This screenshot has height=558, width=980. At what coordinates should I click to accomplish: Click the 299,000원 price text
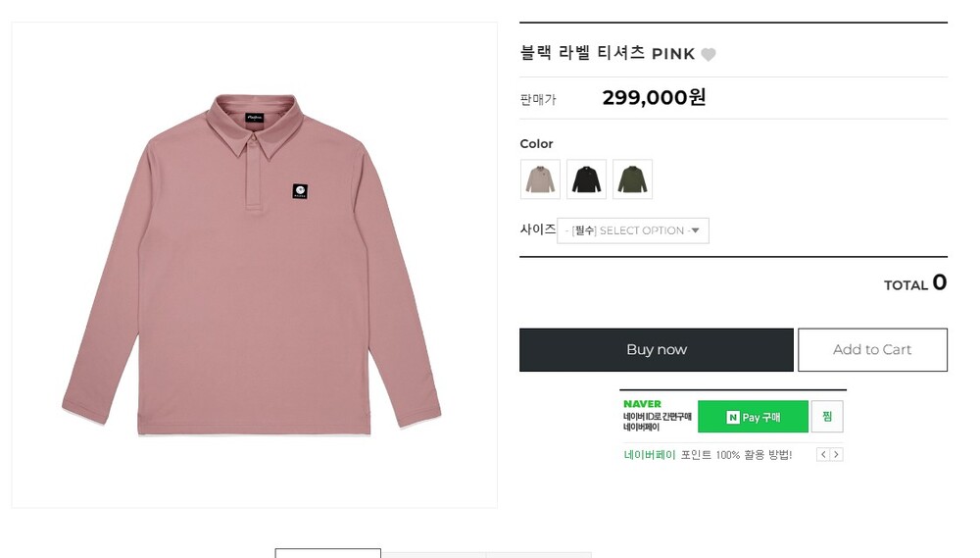coord(654,98)
